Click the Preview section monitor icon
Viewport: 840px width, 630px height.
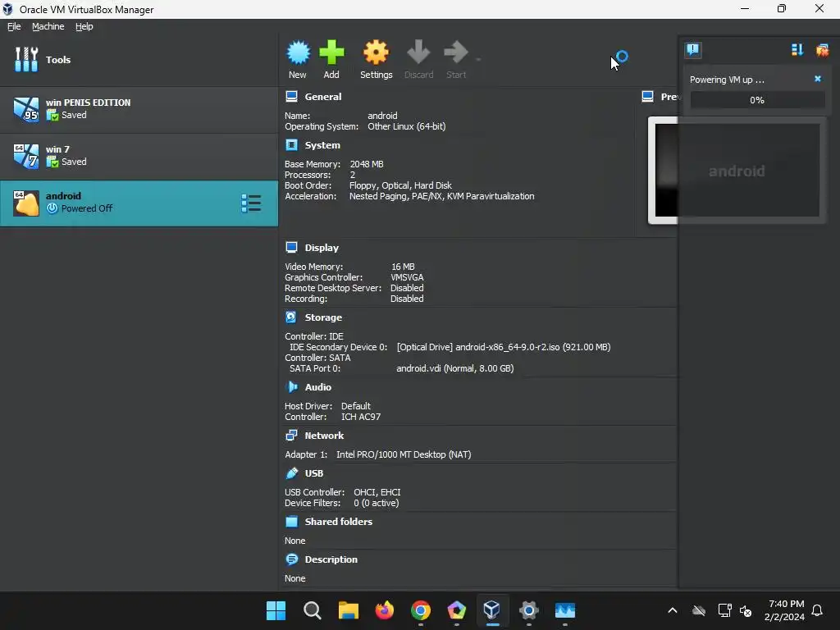[648, 97]
